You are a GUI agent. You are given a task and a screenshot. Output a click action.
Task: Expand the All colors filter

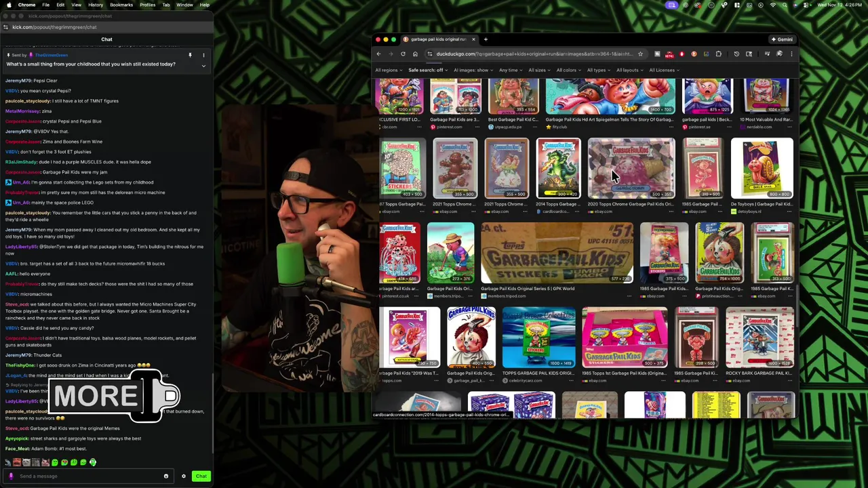pos(568,70)
